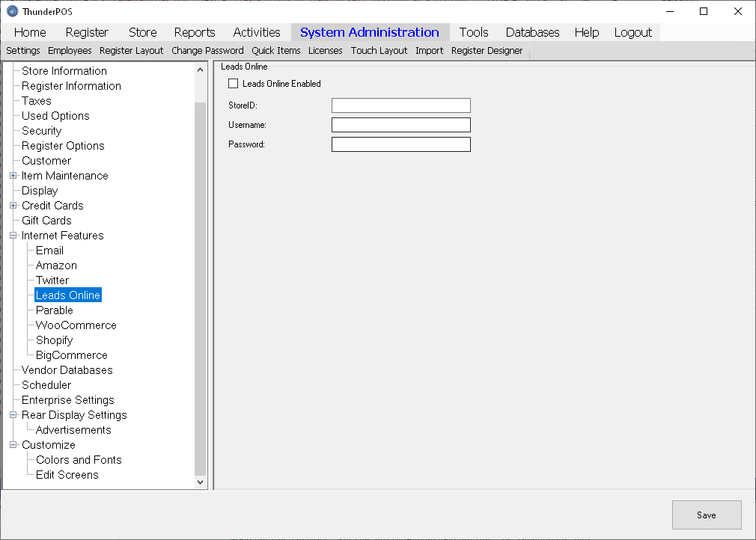
Task: Collapse the Internet Features tree node
Action: click(x=13, y=236)
